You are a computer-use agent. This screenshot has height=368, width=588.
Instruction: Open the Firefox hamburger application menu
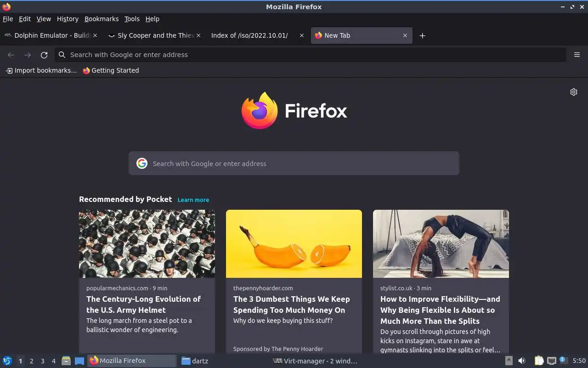coord(577,55)
